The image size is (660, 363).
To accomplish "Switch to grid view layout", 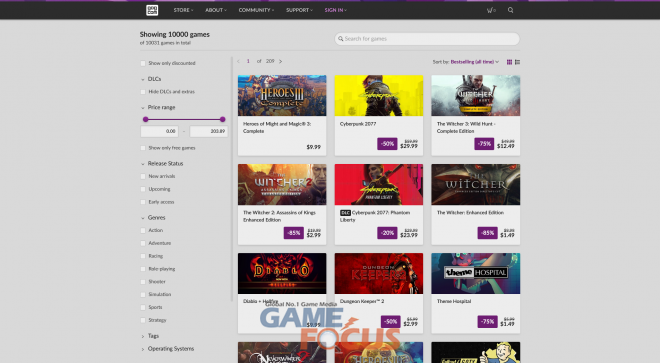I will click(x=509, y=62).
